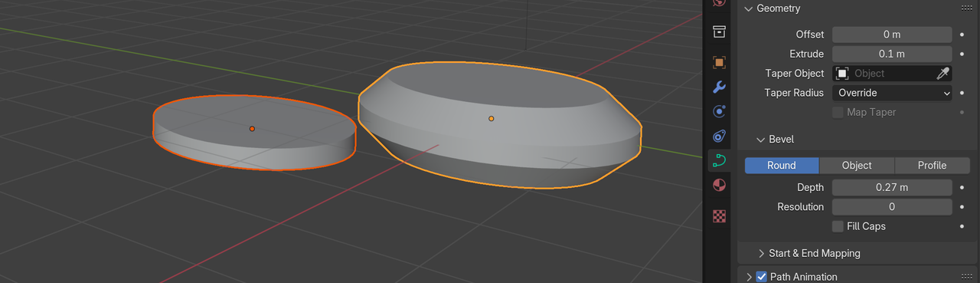Grab the Path Animation panel drag grip
This screenshot has width=980, height=283.
tap(966, 277)
